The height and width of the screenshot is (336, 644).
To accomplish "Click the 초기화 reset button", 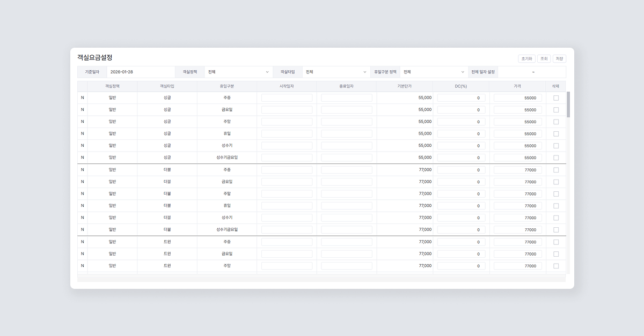I will click(526, 58).
